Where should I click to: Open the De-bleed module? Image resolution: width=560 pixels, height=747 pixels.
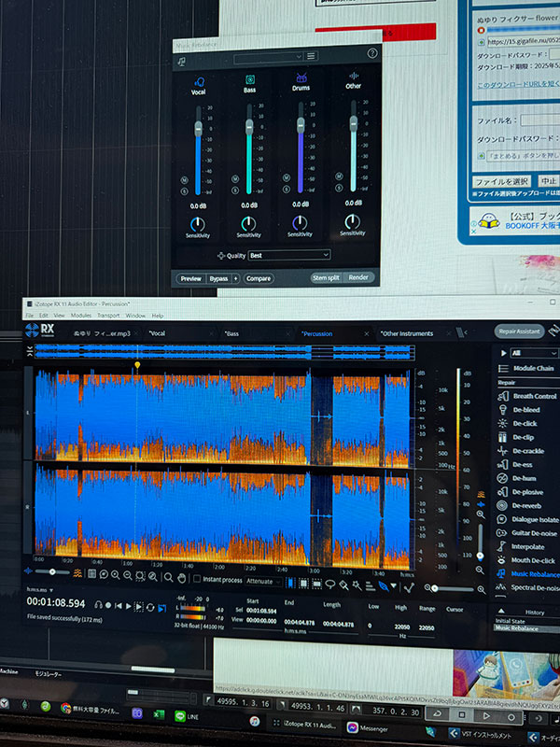(x=520, y=410)
